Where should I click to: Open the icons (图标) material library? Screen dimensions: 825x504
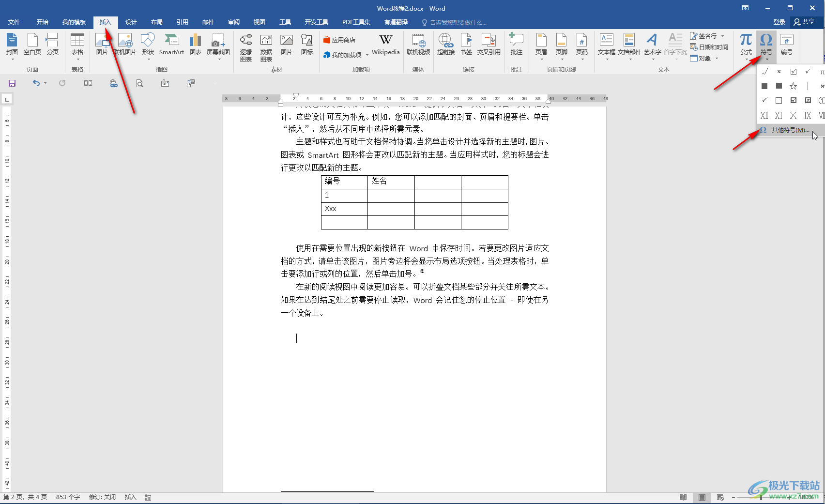307,45
